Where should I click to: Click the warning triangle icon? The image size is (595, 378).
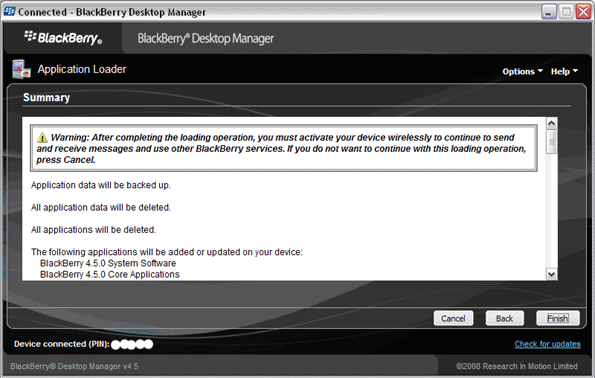point(42,137)
